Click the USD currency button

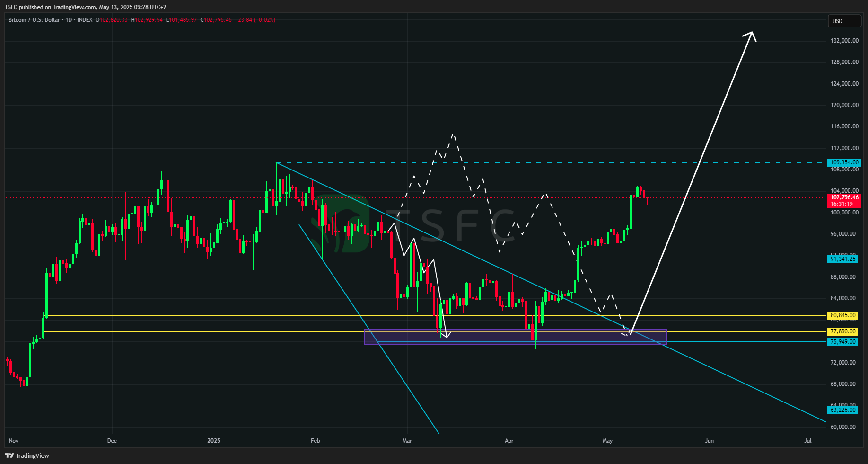(x=844, y=21)
